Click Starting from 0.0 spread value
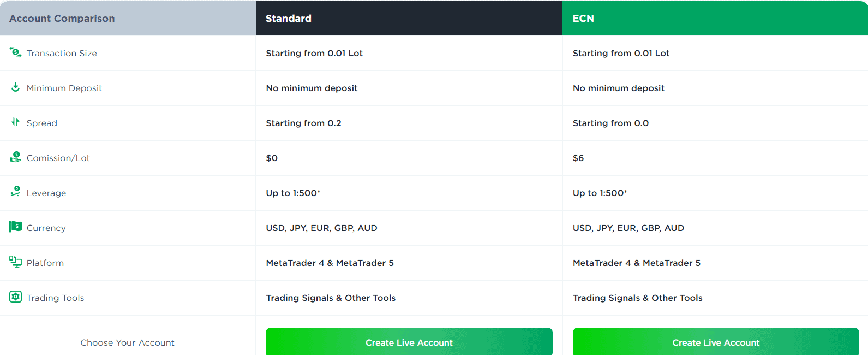The height and width of the screenshot is (355, 868). (610, 123)
